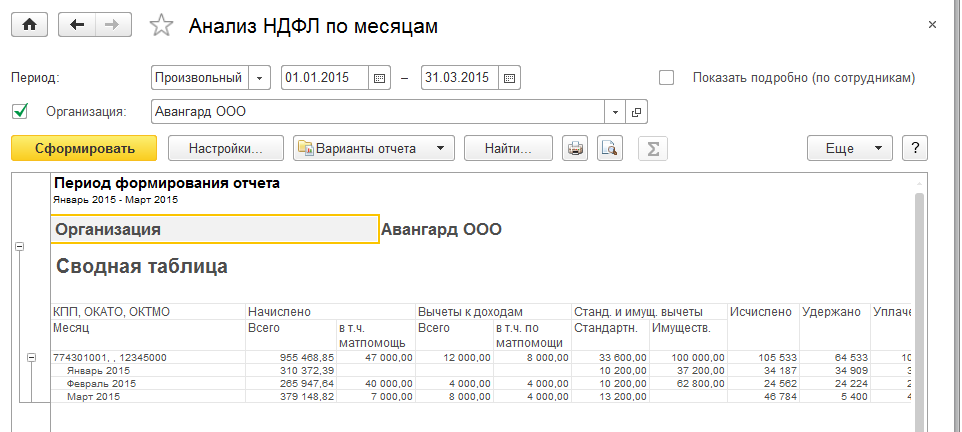This screenshot has height=432, width=962.
Task: Select the cell 46 784
Action: click(764, 396)
